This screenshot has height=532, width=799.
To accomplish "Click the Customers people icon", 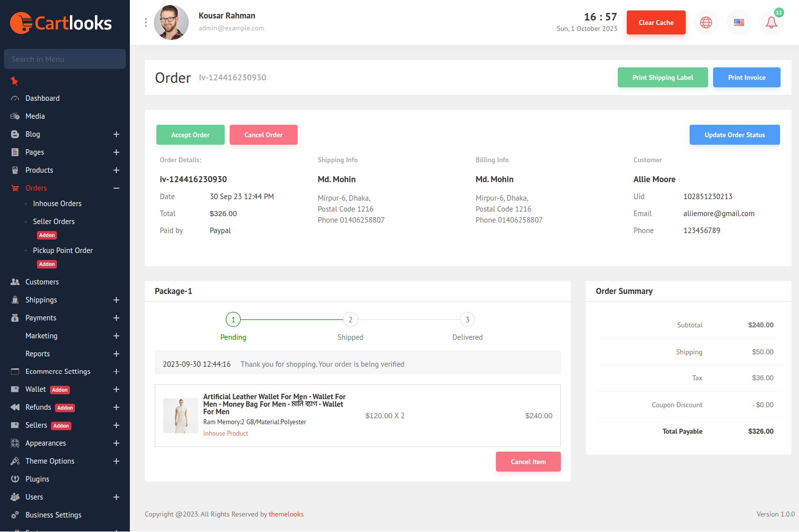I will 15,282.
